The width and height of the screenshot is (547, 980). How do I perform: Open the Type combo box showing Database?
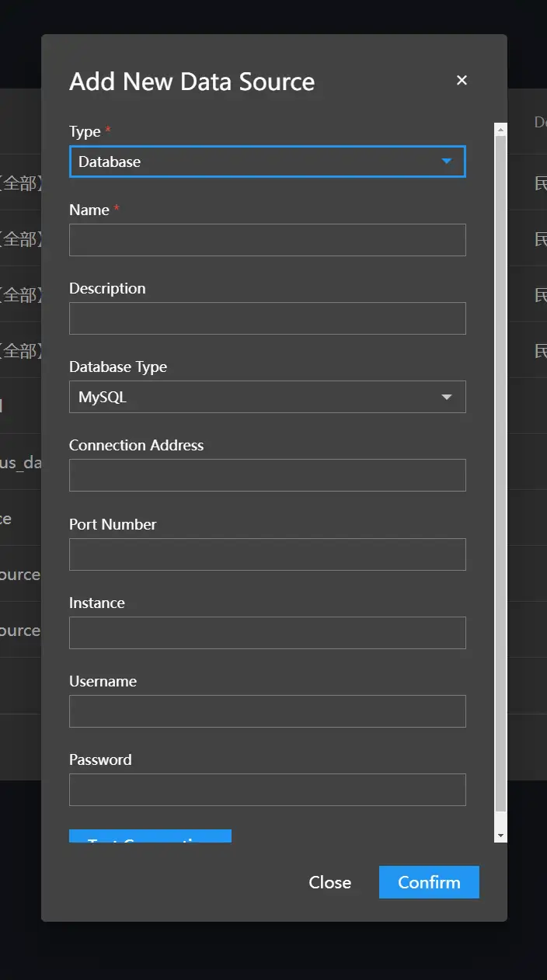click(256, 162)
